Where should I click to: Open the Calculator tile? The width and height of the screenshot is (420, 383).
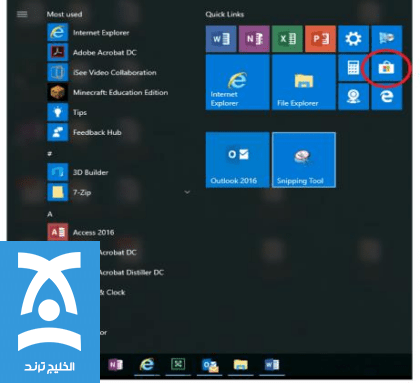(x=353, y=68)
